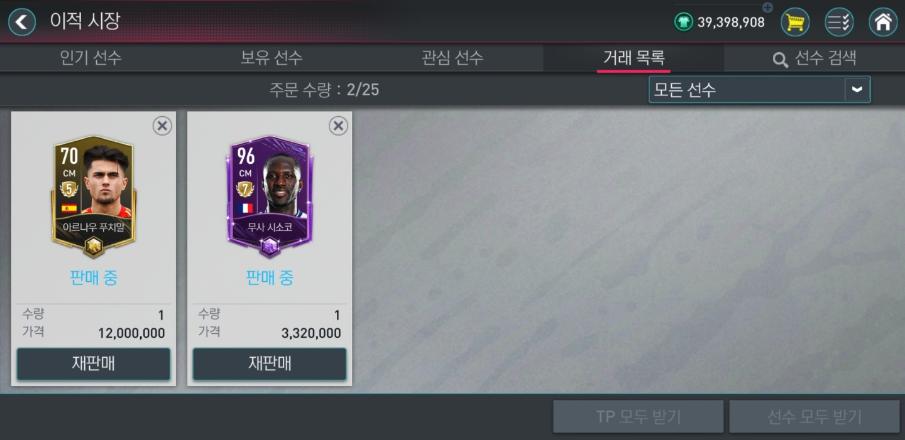The width and height of the screenshot is (905, 440).
Task: Open the checklist tasks icon
Action: (839, 23)
